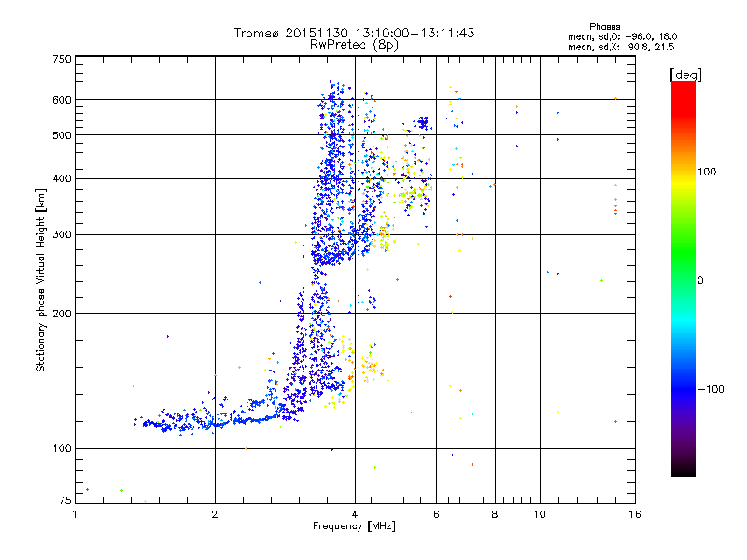Click the 'RwPretec (8p)' subtitle
This screenshot has width=747, height=560.
tap(354, 45)
